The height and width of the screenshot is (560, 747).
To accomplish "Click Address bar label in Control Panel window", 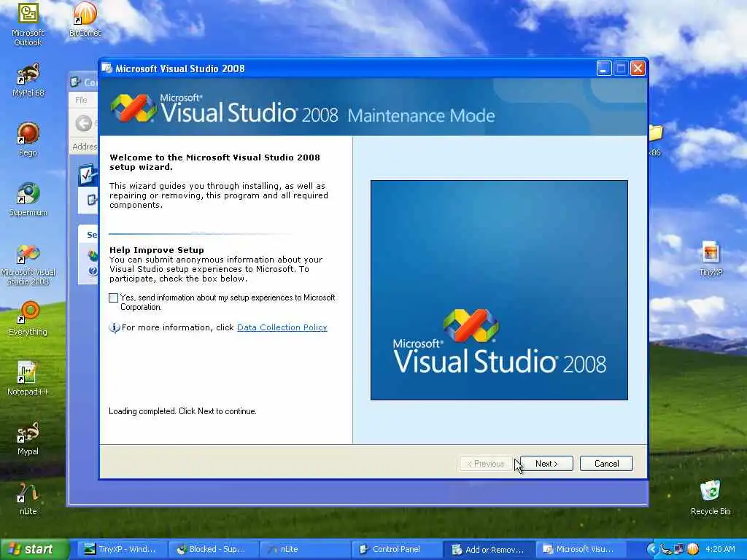I will pos(85,147).
